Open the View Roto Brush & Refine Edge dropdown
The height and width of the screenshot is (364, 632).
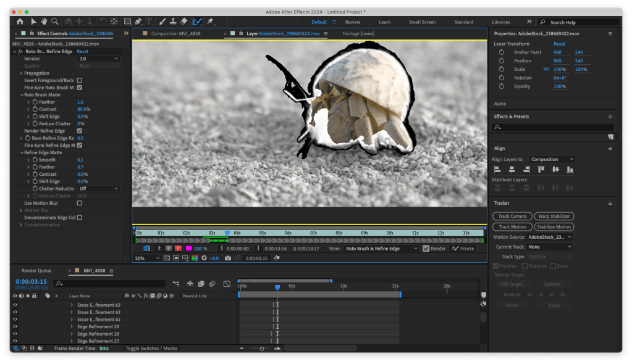pyautogui.click(x=381, y=249)
